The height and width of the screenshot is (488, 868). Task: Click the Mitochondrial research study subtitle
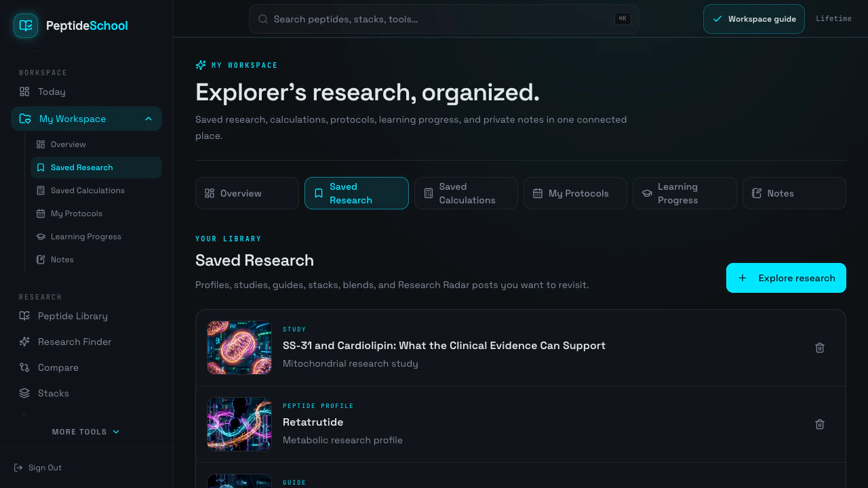[351, 363]
